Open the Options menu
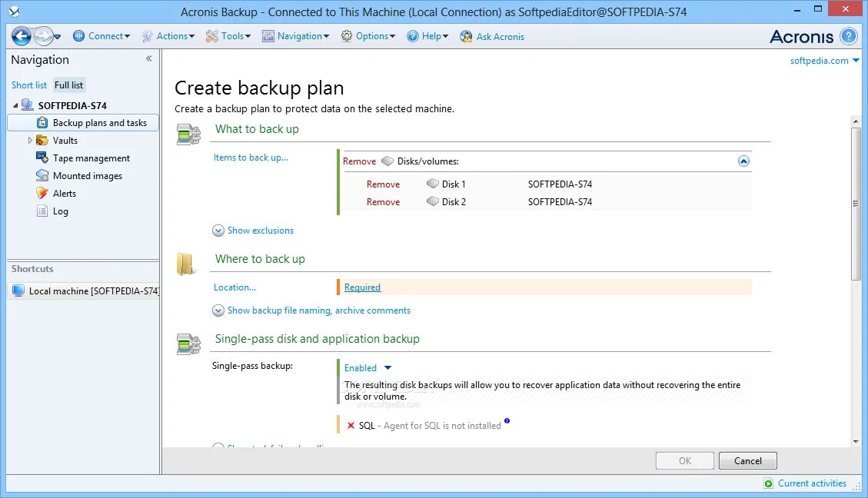Image resolution: width=868 pixels, height=498 pixels. (x=368, y=37)
